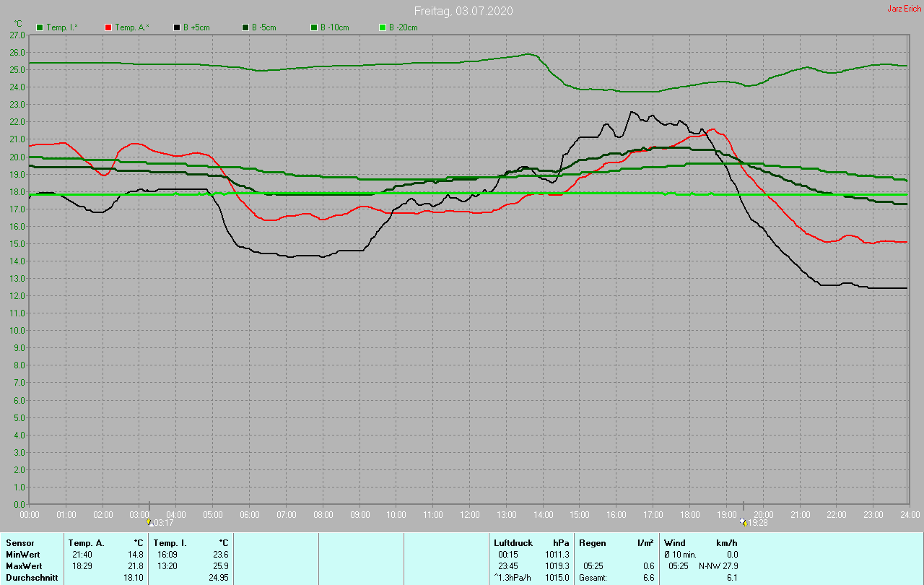Screen dimensions: 924x585
Task: Click the Regen column header
Action: (592, 542)
